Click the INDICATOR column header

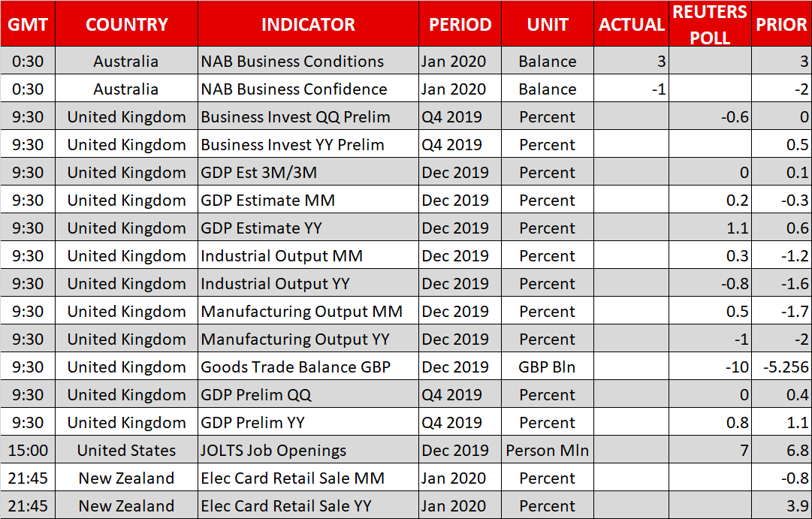click(308, 24)
